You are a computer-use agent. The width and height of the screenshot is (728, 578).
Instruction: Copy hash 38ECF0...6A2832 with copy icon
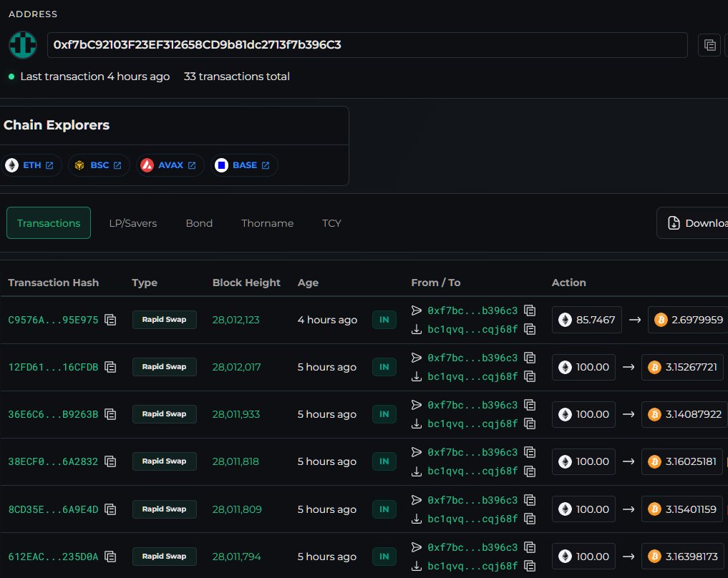click(x=110, y=461)
